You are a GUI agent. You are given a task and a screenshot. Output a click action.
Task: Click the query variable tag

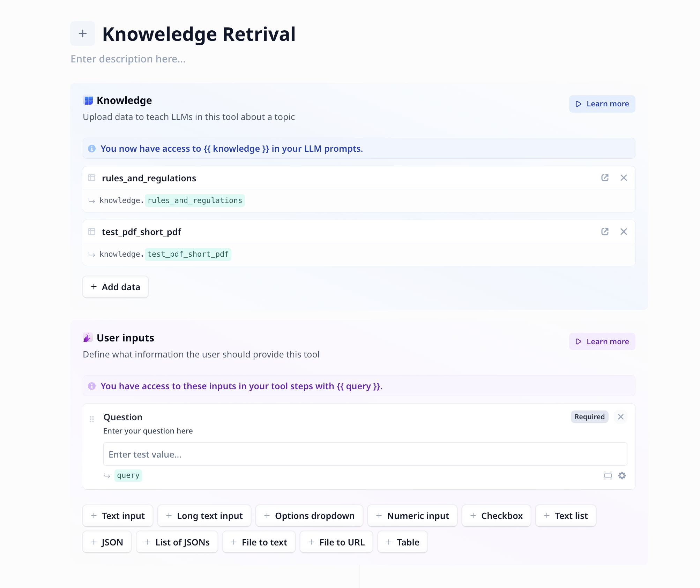click(x=128, y=476)
